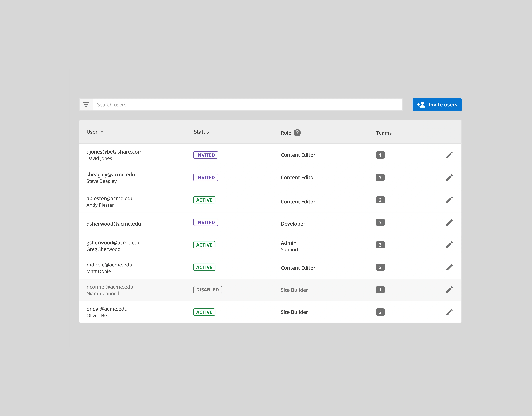Open the Role help question mark icon
532x416 pixels.
pos(297,133)
